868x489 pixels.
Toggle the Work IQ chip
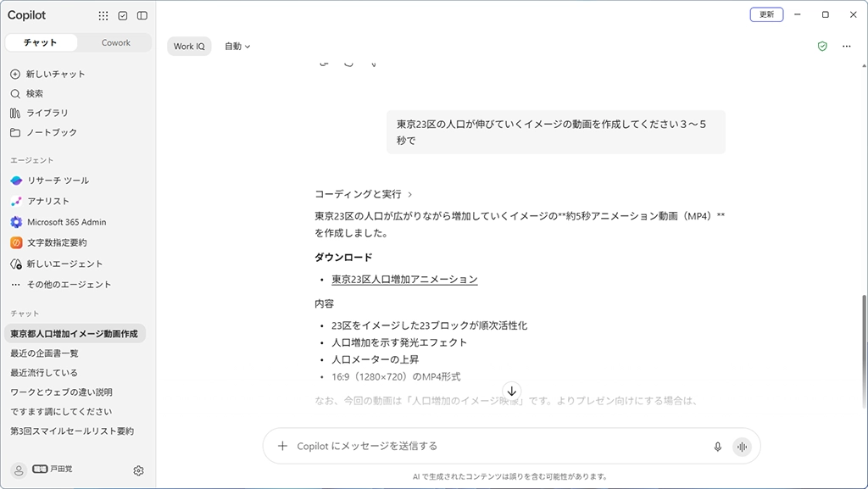tap(189, 47)
